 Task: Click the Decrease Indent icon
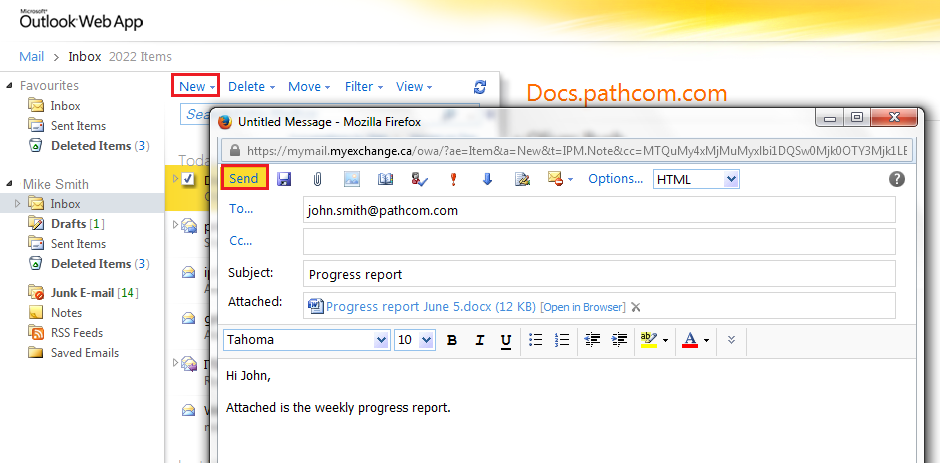click(x=592, y=340)
